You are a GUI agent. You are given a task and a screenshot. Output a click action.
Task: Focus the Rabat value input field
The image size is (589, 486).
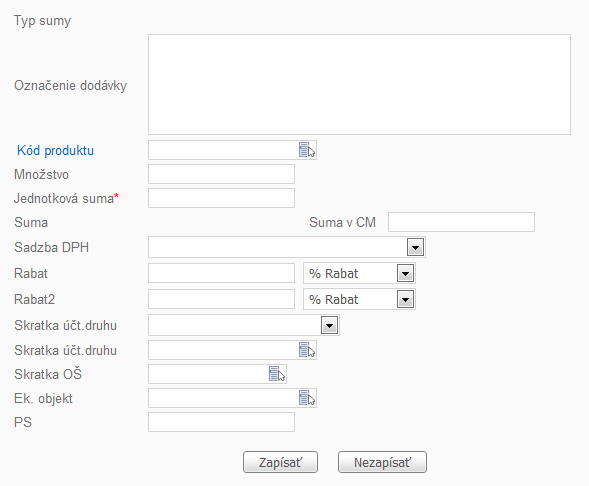(x=221, y=273)
